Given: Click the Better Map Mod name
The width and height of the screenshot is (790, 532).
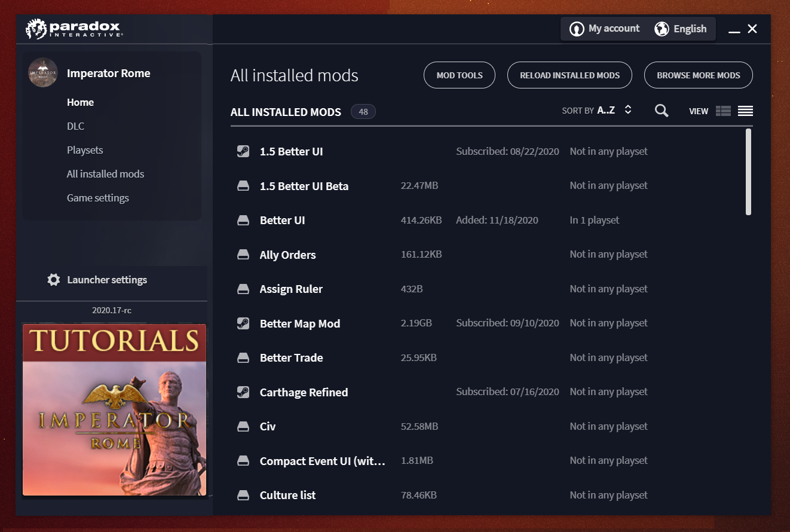Looking at the screenshot, I should coord(300,323).
